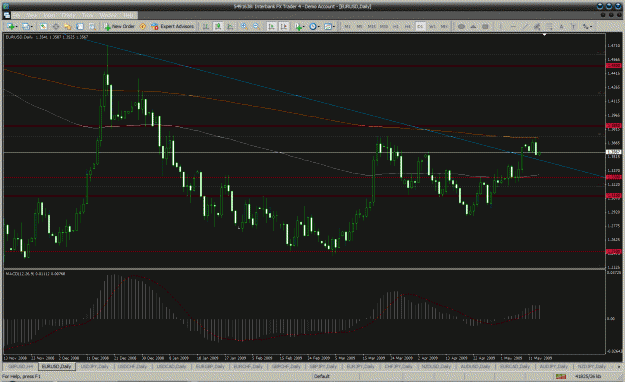Click the chart shift triangle marker

pyautogui.click(x=544, y=35)
